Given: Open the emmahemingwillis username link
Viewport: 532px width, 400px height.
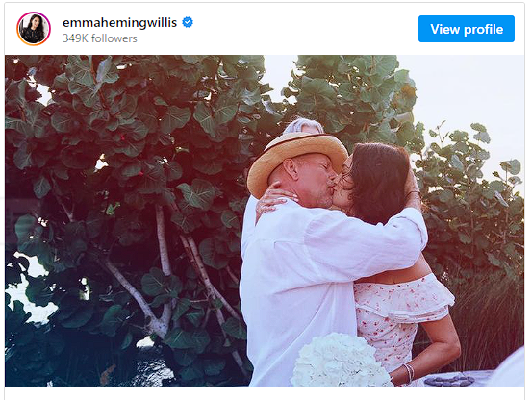Looking at the screenshot, I should pos(119,23).
